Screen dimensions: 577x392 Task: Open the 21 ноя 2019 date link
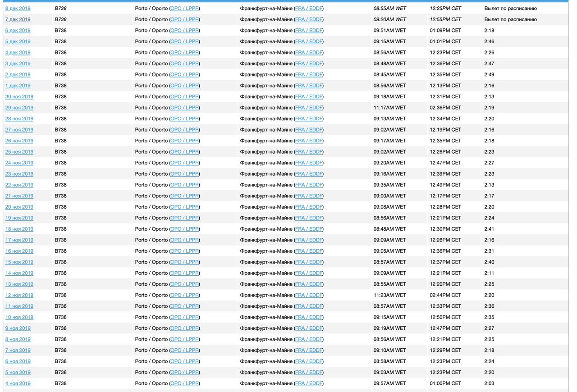point(19,196)
